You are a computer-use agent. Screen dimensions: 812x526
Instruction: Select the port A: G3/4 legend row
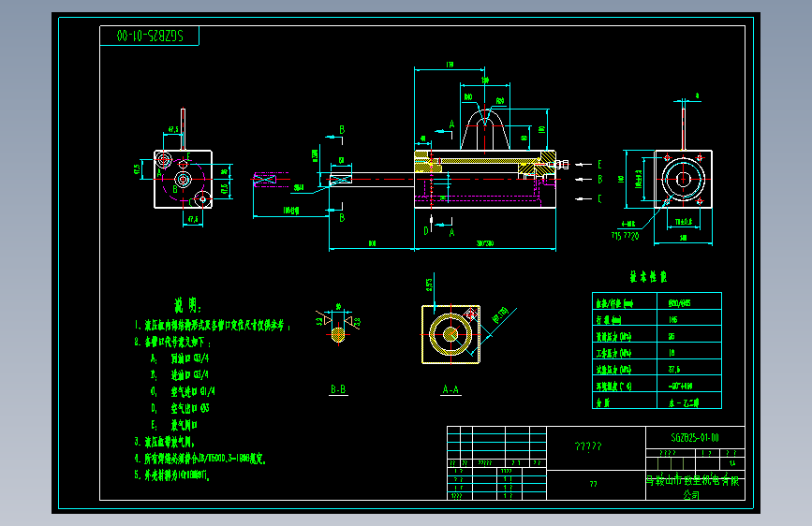[180, 358]
